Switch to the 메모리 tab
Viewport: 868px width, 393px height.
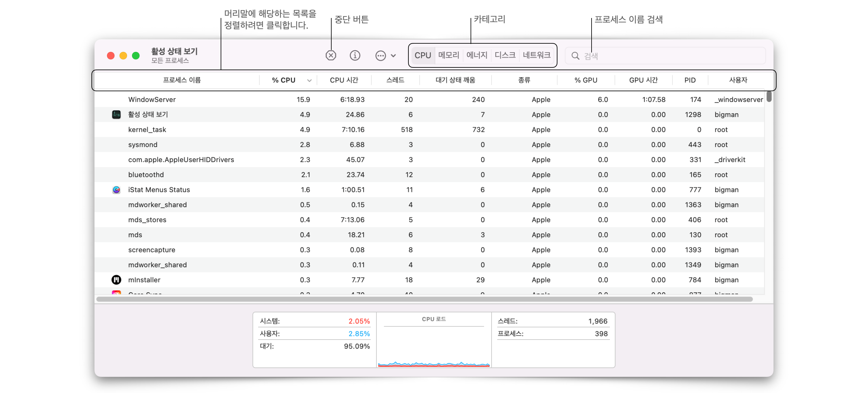tap(449, 55)
